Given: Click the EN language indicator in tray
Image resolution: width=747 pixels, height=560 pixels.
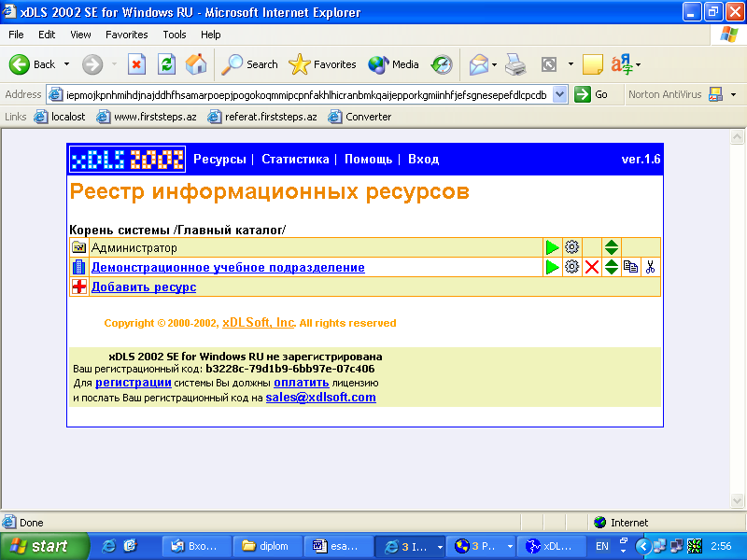Looking at the screenshot, I should coord(602,546).
